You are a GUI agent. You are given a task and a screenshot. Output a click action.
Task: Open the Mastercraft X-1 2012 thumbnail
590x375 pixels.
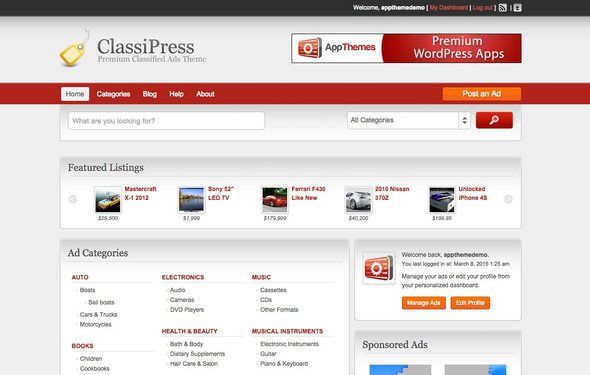click(108, 200)
